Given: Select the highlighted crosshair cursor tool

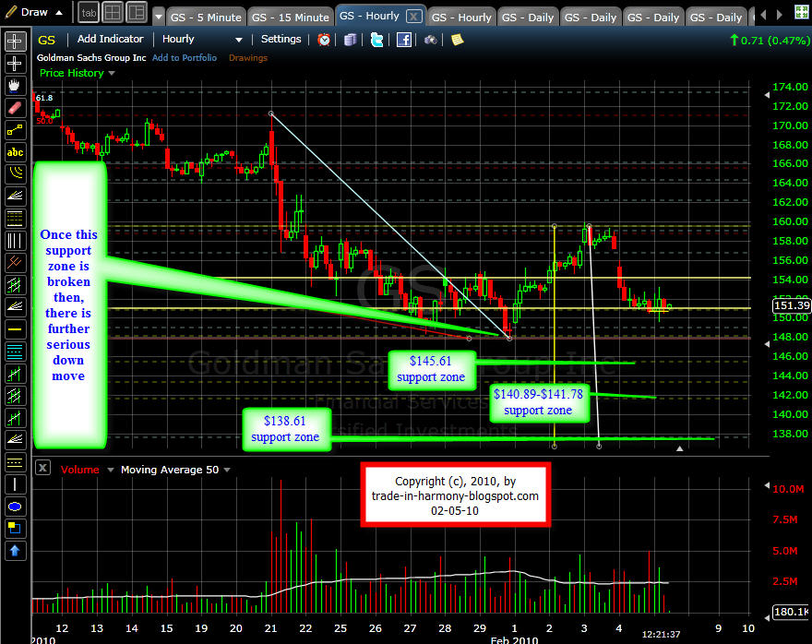Looking at the screenshot, I should coord(15,41).
